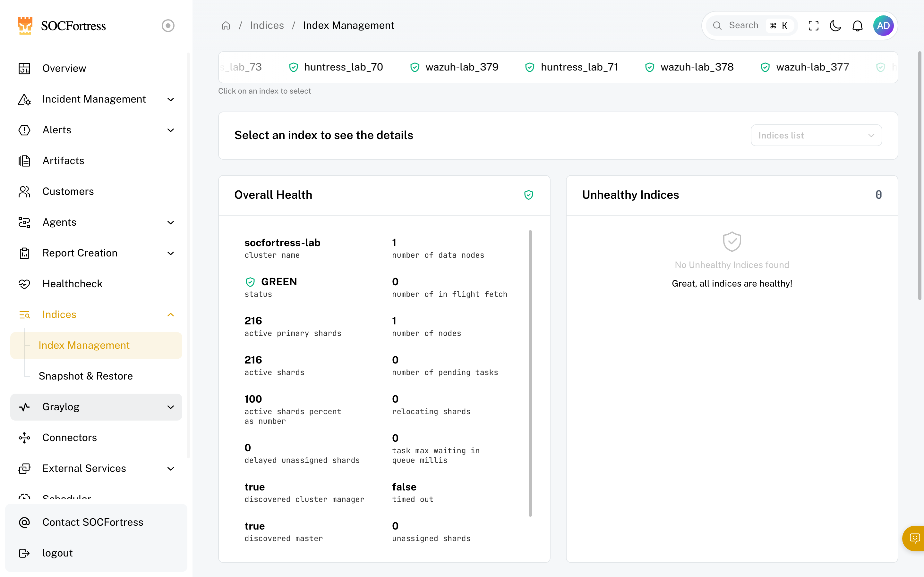924x577 pixels.
Task: Toggle fullscreen view
Action: (813, 26)
